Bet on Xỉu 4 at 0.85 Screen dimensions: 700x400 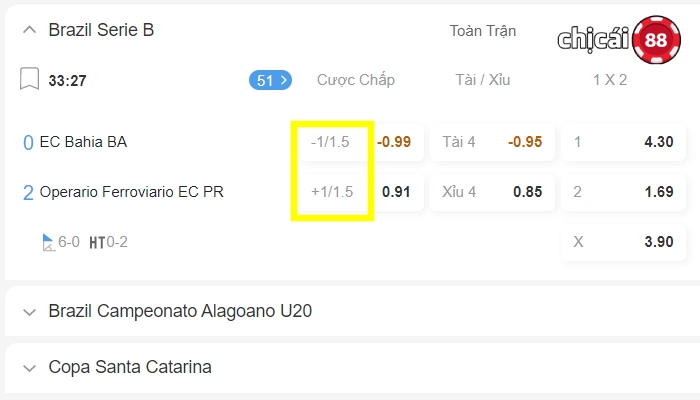[x=492, y=192]
